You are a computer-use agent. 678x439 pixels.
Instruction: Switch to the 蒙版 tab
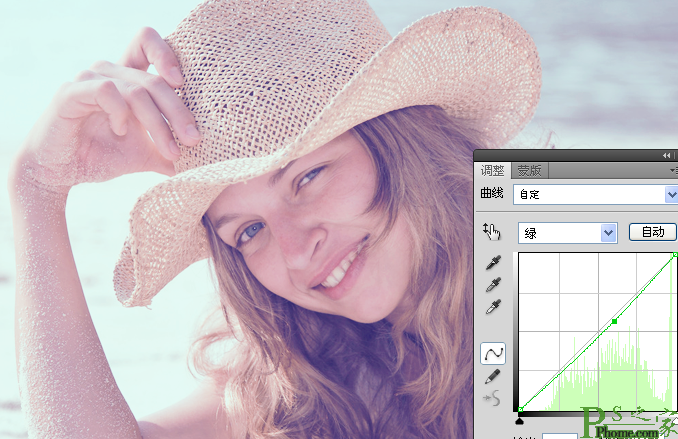(x=530, y=171)
